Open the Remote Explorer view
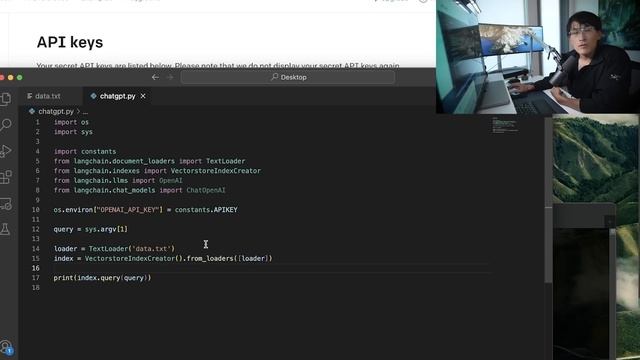This screenshot has height=360, width=640. [x=5, y=203]
